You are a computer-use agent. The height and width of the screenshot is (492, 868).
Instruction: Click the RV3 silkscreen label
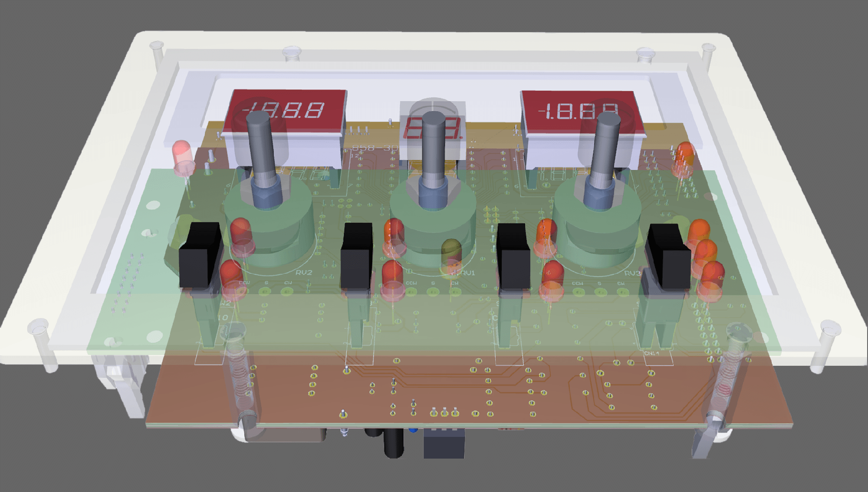(x=632, y=273)
